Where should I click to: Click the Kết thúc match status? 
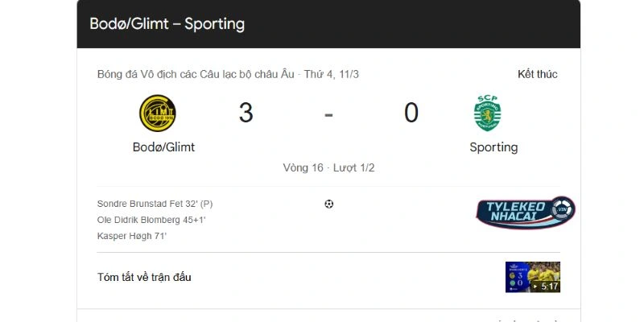pyautogui.click(x=537, y=74)
